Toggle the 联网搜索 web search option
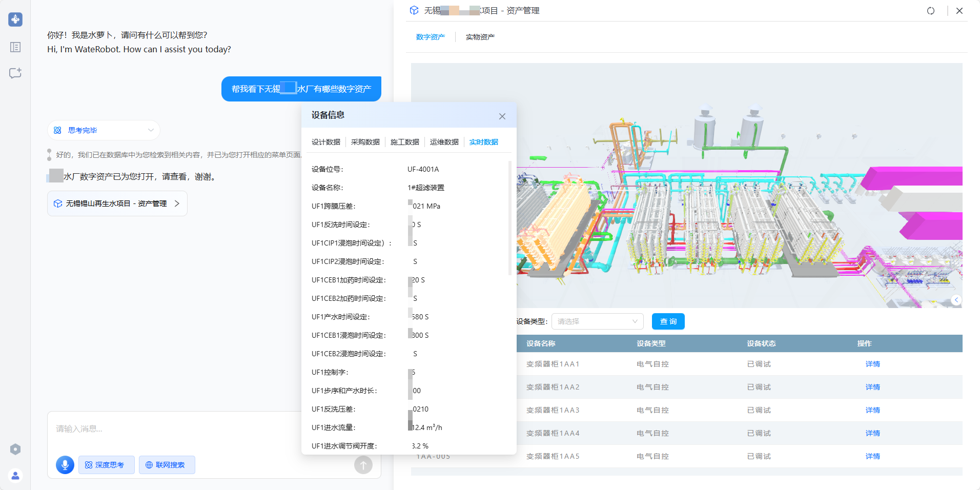 point(167,465)
